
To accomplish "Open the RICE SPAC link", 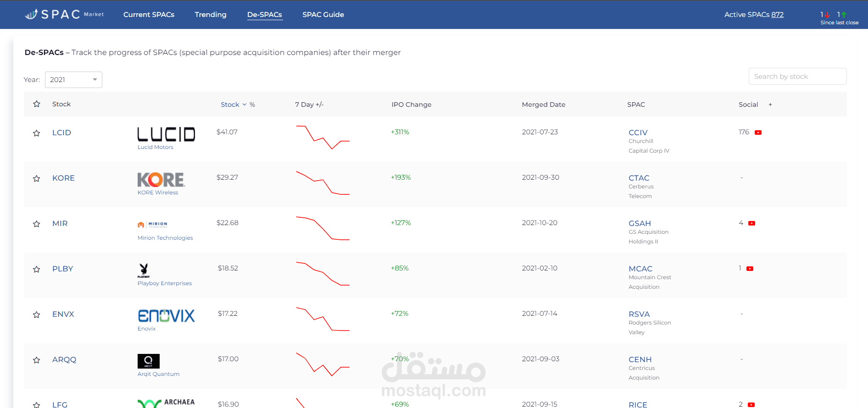I will [x=638, y=404].
